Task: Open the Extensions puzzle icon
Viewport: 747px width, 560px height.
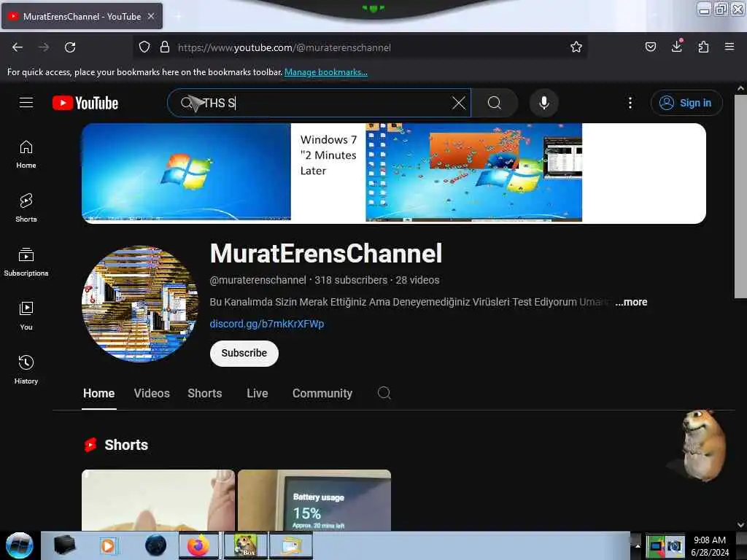Action: point(703,47)
